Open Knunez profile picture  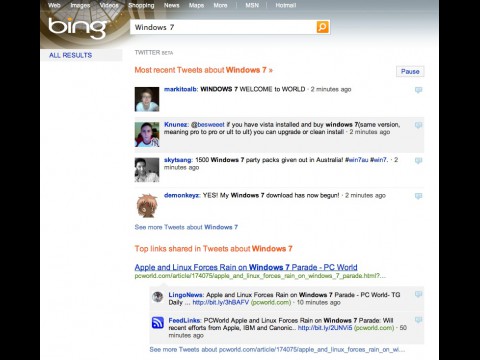click(147, 135)
